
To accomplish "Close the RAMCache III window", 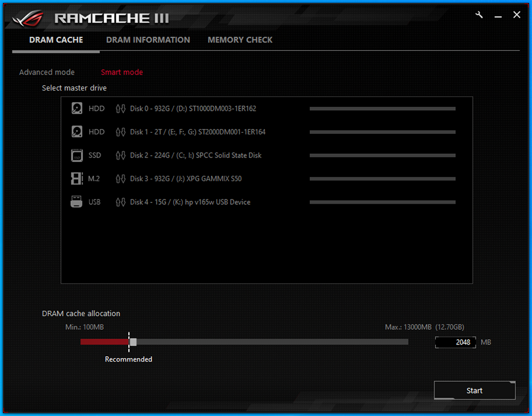I will [517, 15].
